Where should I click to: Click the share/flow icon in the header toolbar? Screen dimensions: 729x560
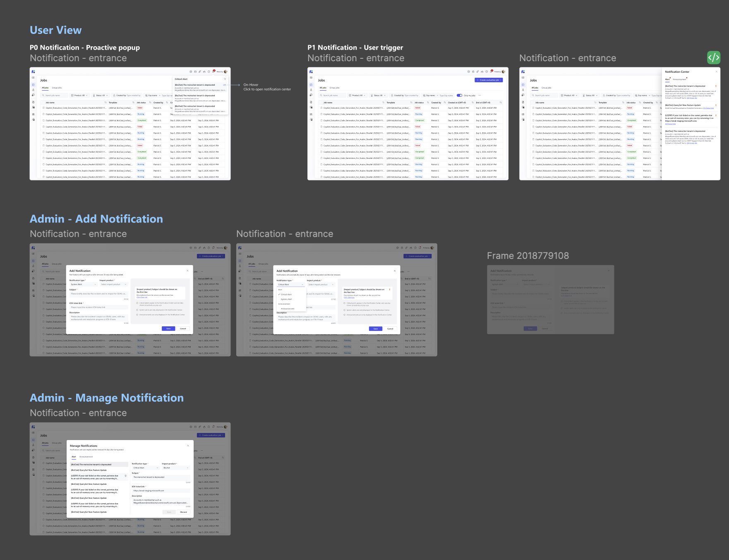(200, 72)
